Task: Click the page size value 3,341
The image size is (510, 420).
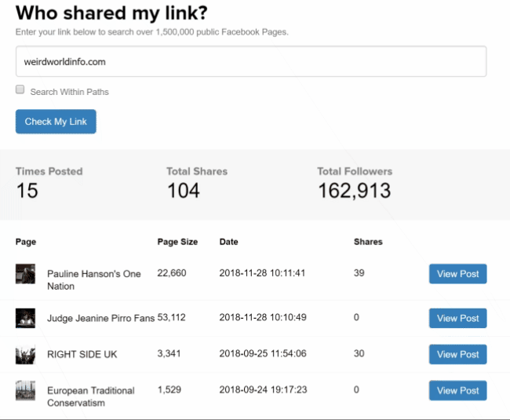Action: pyautogui.click(x=169, y=353)
